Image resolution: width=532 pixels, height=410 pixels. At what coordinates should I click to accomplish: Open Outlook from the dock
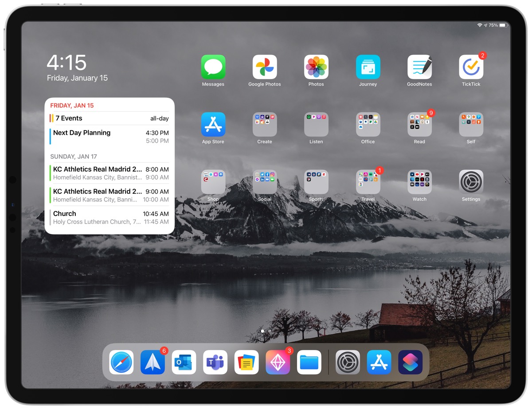184,362
